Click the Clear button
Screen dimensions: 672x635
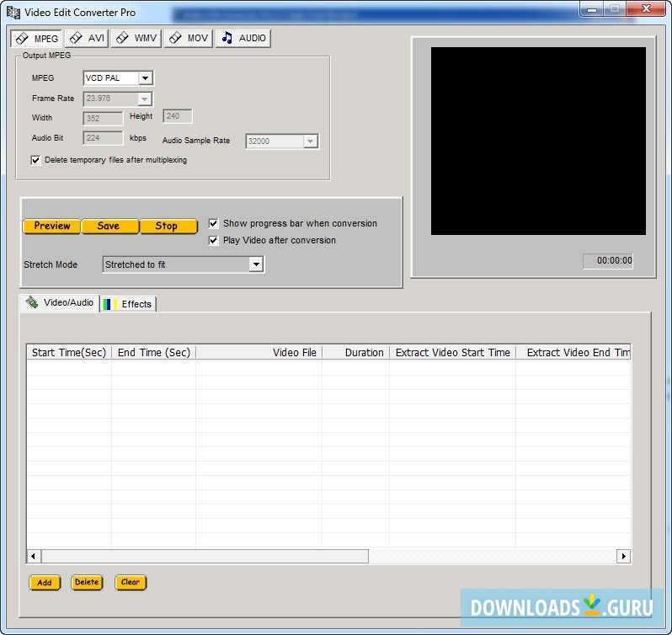131,582
